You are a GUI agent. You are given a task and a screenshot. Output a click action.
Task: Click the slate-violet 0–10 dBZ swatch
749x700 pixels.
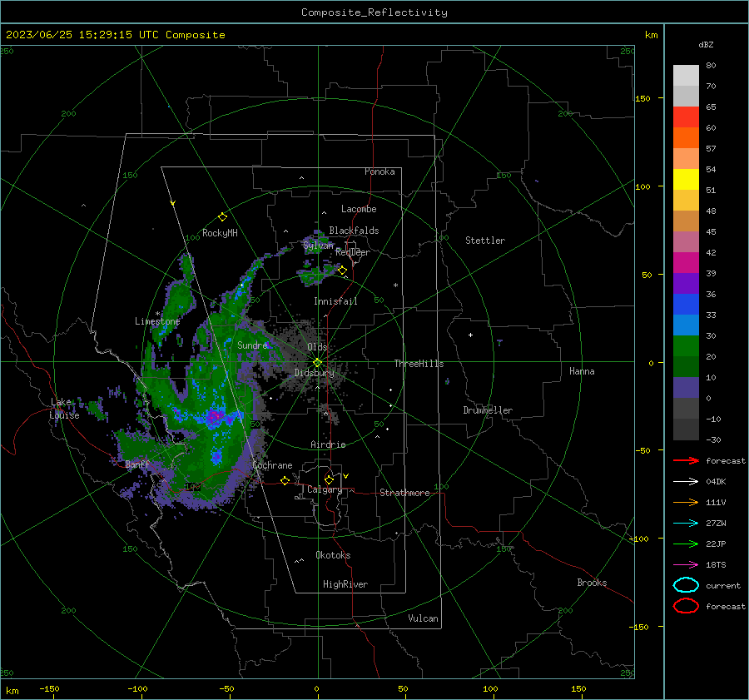coord(686,388)
